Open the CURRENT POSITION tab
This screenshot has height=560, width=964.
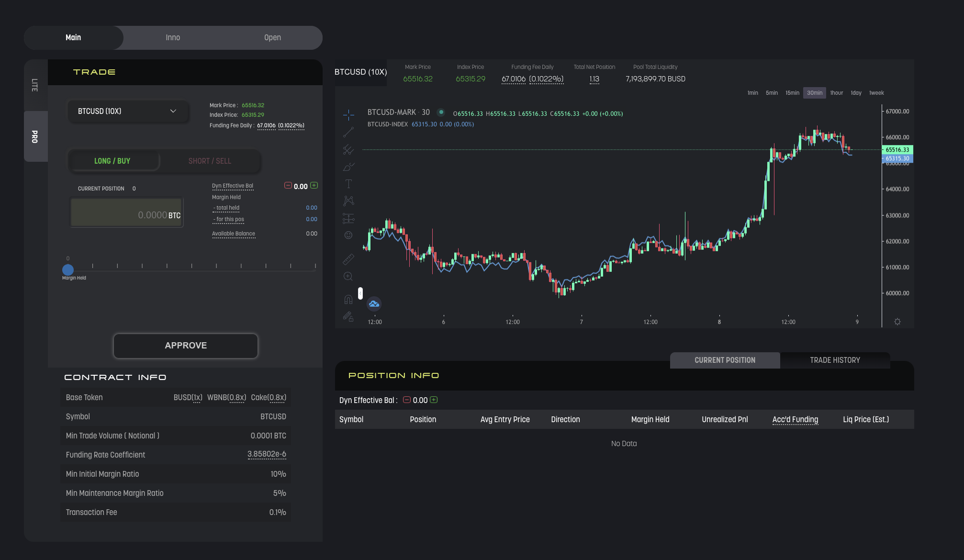click(x=725, y=360)
